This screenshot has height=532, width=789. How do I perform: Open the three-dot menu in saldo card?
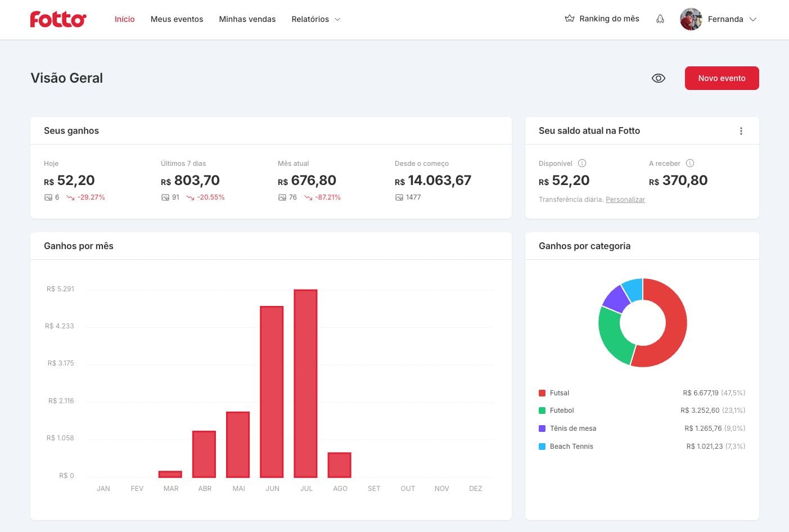coord(741,131)
